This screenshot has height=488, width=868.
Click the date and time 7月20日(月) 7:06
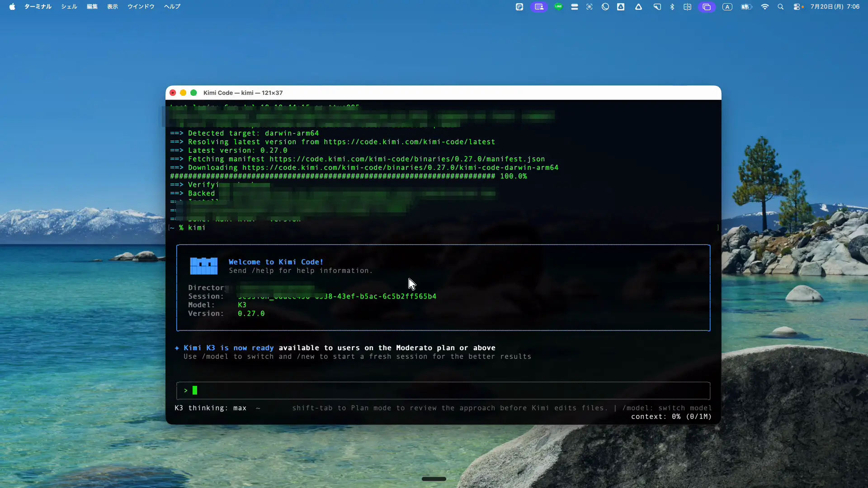[835, 7]
